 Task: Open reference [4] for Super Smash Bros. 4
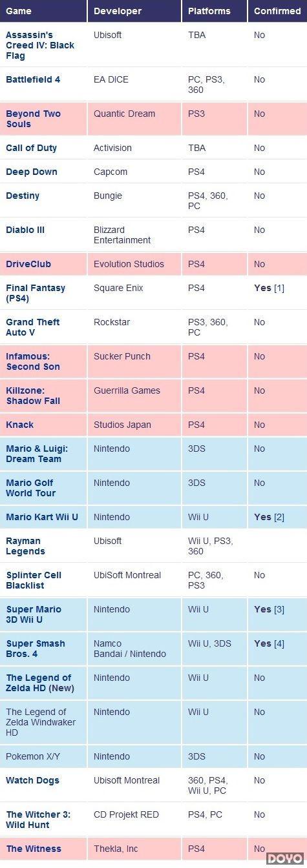point(279,643)
